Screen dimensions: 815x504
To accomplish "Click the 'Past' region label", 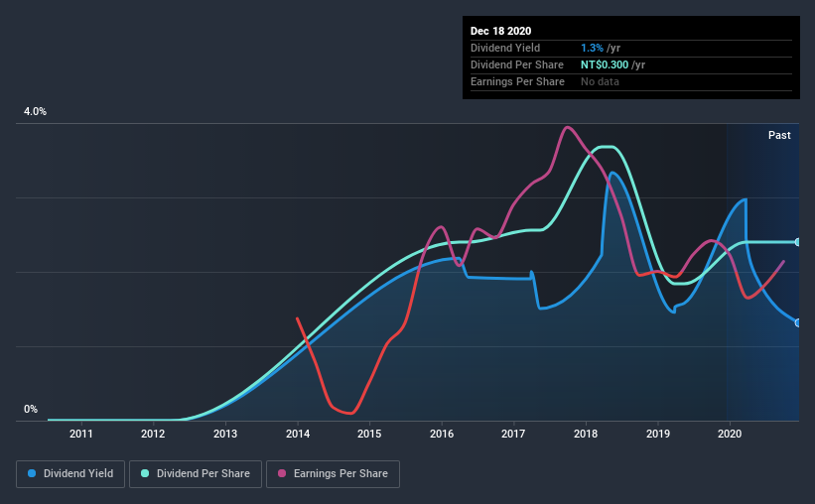I will pos(779,135).
